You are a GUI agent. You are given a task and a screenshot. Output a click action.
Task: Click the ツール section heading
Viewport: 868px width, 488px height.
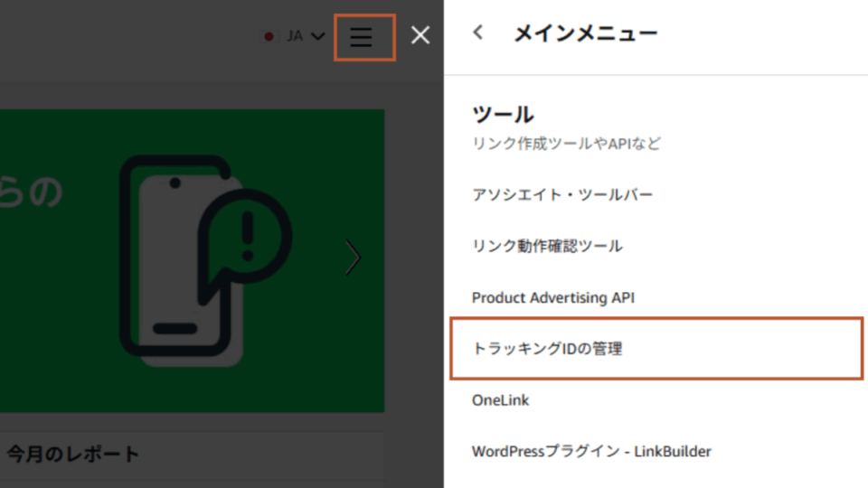tap(503, 115)
